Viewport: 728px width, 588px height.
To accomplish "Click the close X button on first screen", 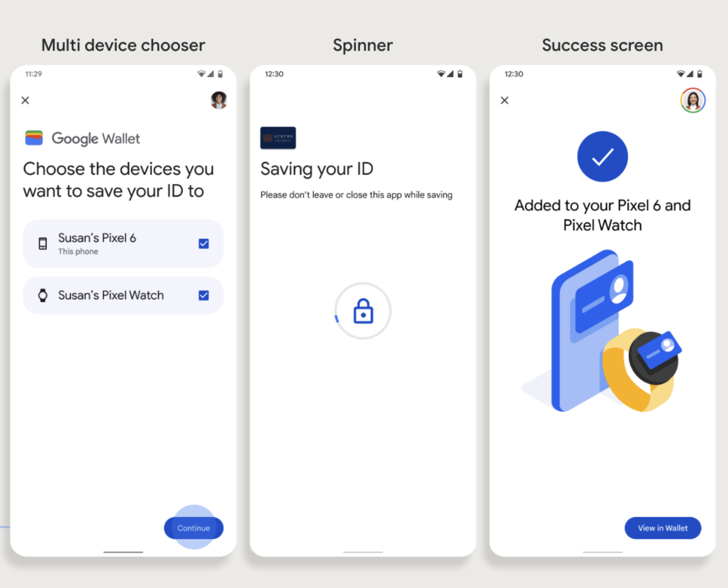I will coord(25,100).
